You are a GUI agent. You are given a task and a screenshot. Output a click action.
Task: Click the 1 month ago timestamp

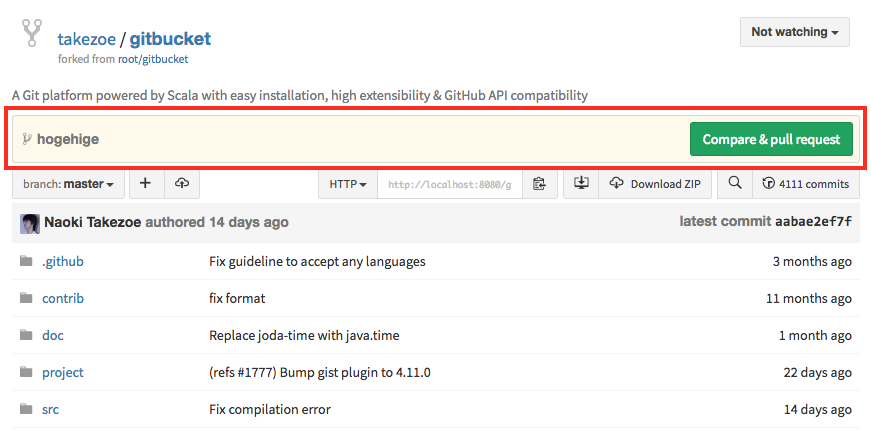pyautogui.click(x=815, y=336)
